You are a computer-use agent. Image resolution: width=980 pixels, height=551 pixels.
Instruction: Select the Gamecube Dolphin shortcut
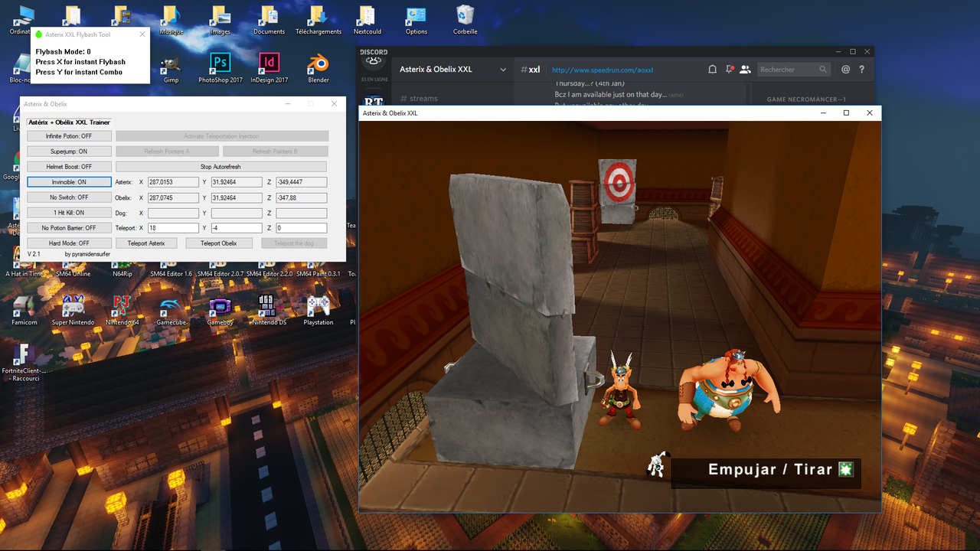pos(171,310)
